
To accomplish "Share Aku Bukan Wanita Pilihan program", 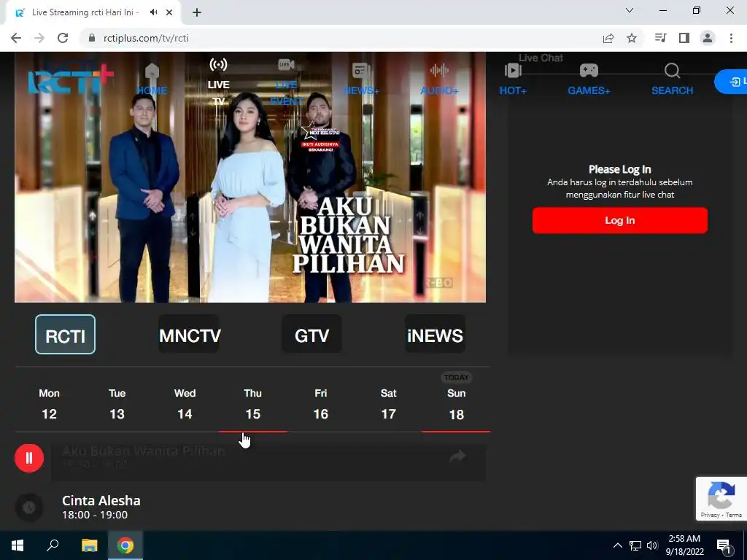I will click(457, 456).
